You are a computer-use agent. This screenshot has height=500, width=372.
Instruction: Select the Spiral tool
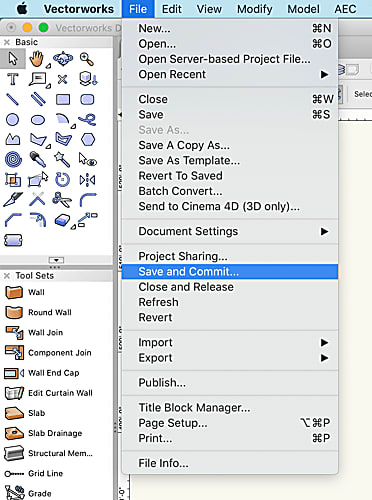[x=13, y=159]
